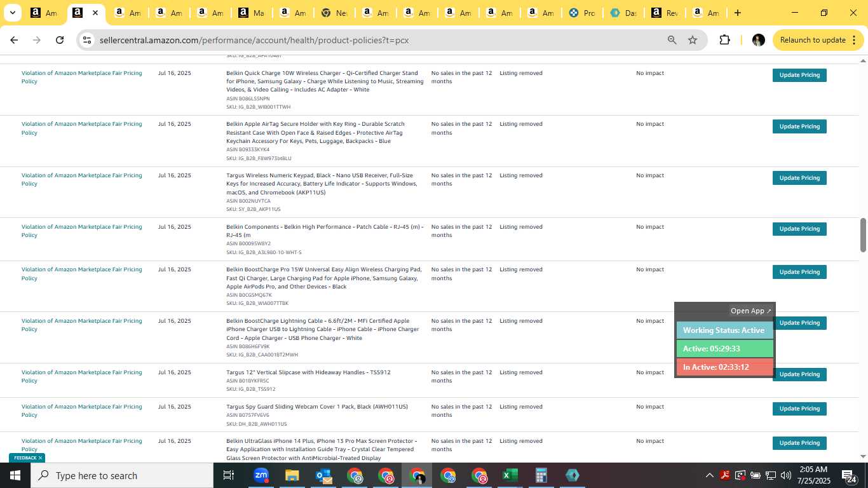Reload the Seller Central page
Screen dimensions: 868x488
click(x=60, y=40)
